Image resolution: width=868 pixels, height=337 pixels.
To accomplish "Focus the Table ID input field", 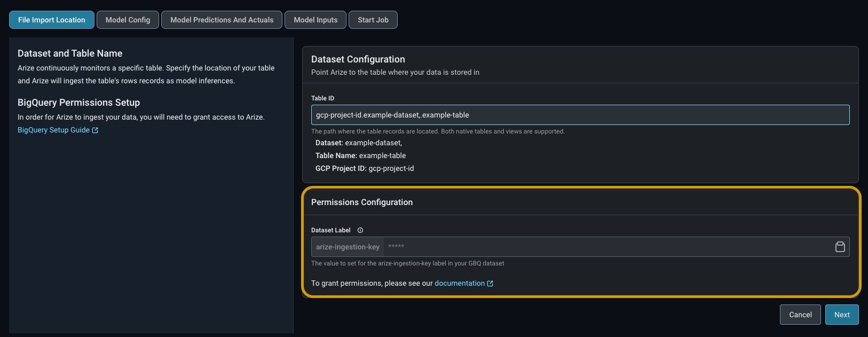I will [x=580, y=115].
